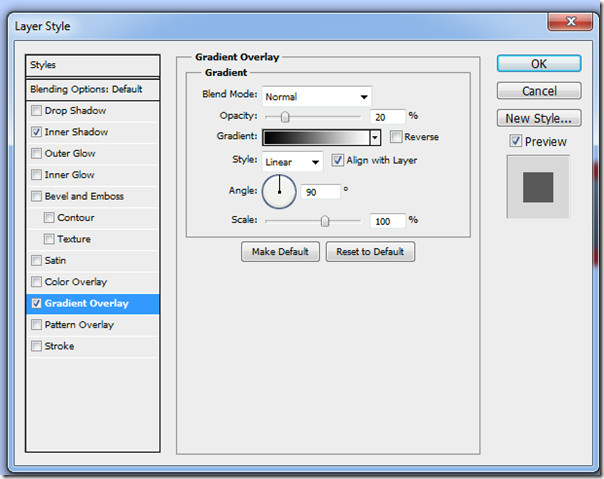Open the Blend Mode dropdown
604x479 pixels.
click(317, 96)
